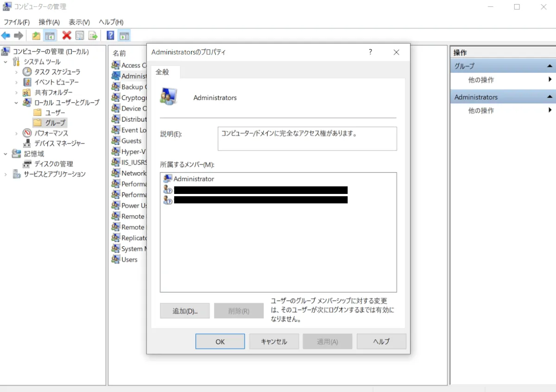Screen dimensions: 556x392
Task: Click the blue Back arrow in toolbar
Action: point(6,36)
